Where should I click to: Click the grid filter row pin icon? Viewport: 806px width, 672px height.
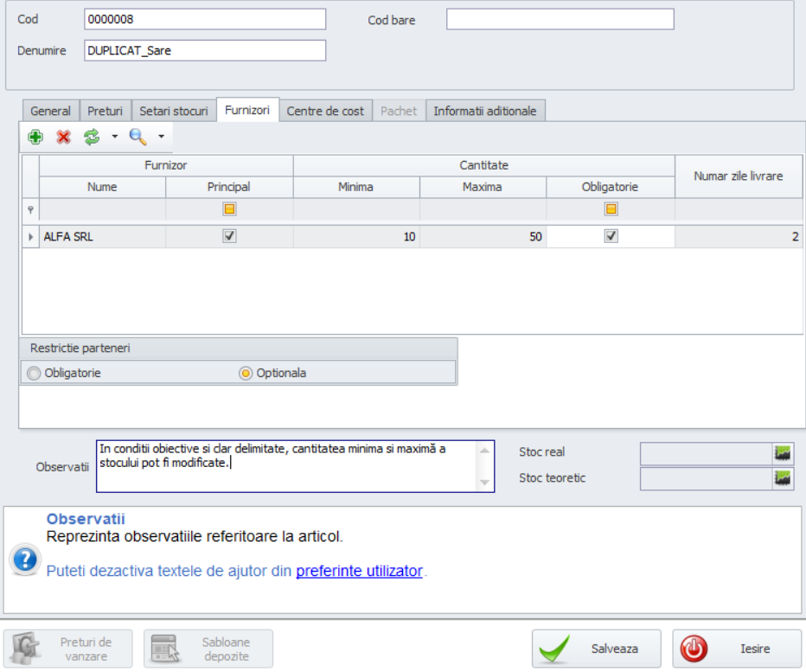[30, 209]
